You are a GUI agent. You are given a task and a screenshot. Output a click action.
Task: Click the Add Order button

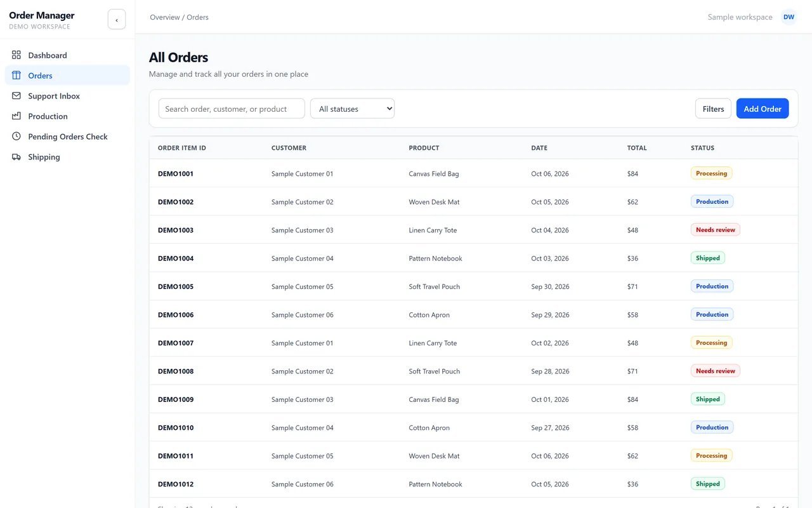pos(763,109)
